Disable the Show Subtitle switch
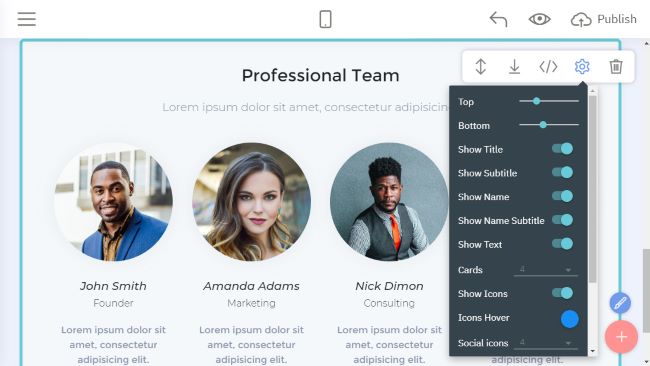The image size is (650, 366). coord(563,172)
